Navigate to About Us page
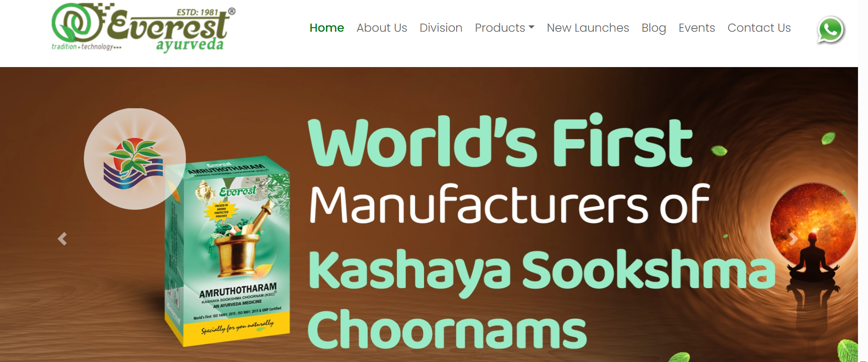The width and height of the screenshot is (868, 362). point(381,28)
